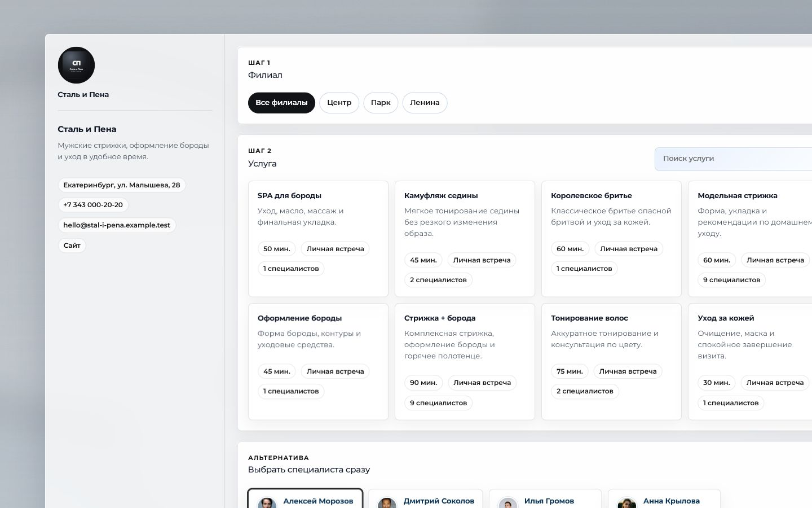Select the Тонирование волос service card

point(611,362)
